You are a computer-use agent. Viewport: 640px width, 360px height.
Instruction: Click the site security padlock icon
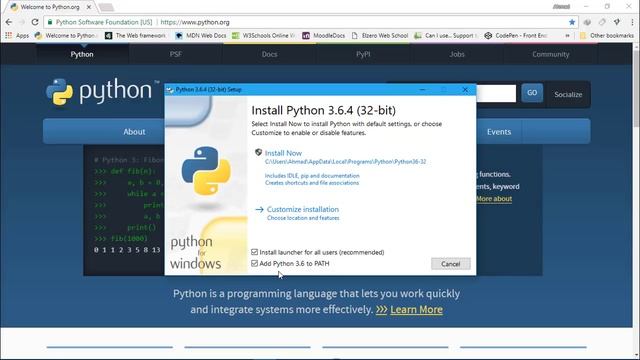pyautogui.click(x=50, y=22)
